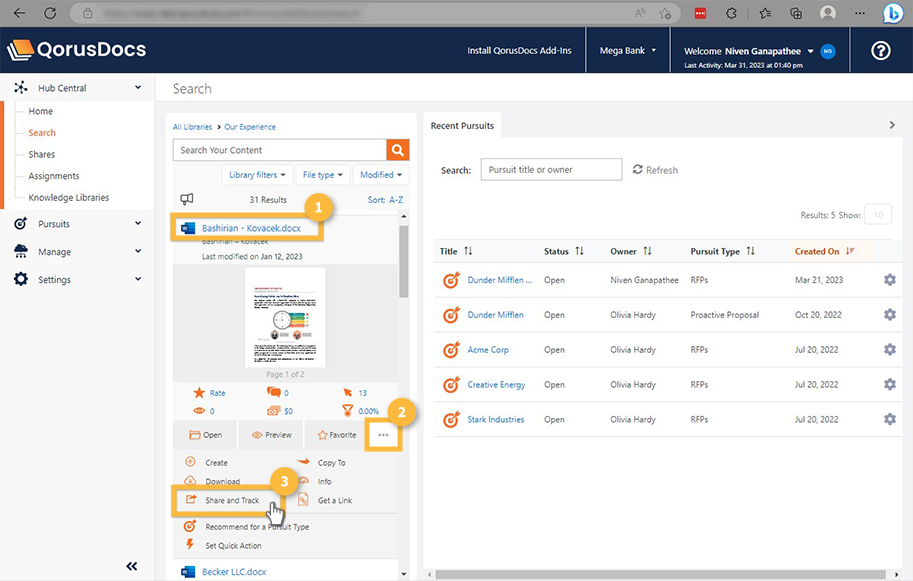Click the Pursuit title or owner field
The width and height of the screenshot is (913, 581).
coord(551,170)
